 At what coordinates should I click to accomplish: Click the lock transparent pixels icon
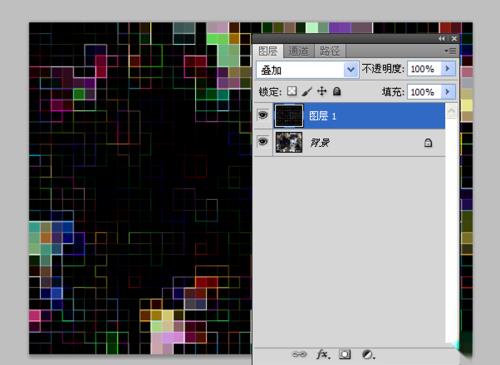tap(292, 91)
